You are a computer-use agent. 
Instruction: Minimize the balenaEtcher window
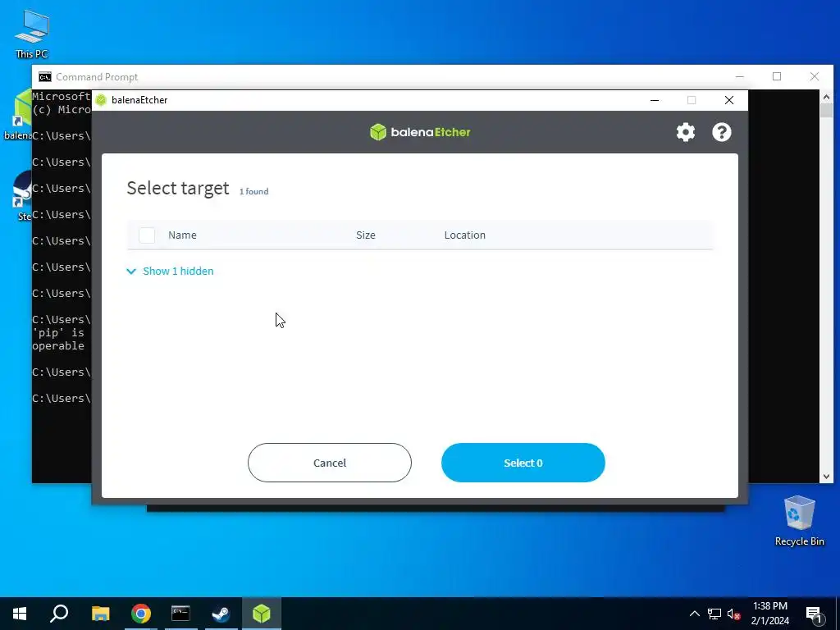click(x=655, y=100)
